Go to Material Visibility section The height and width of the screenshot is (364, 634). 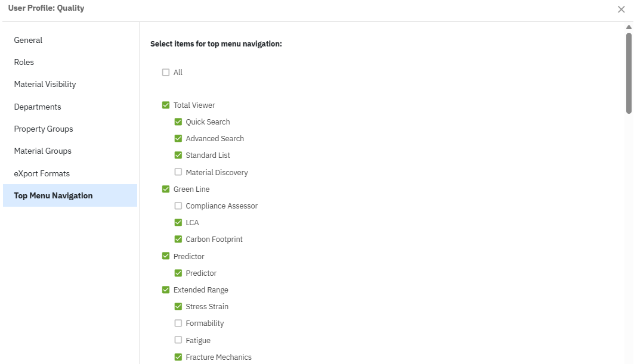[45, 85]
